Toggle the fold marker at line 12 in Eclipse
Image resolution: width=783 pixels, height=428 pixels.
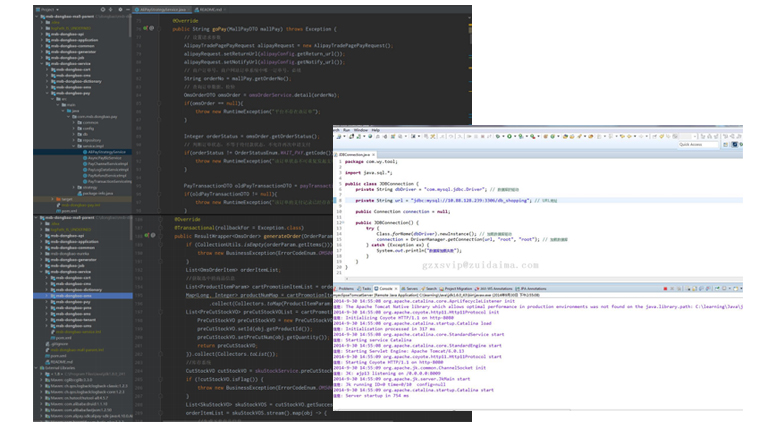pyautogui.click(x=342, y=223)
